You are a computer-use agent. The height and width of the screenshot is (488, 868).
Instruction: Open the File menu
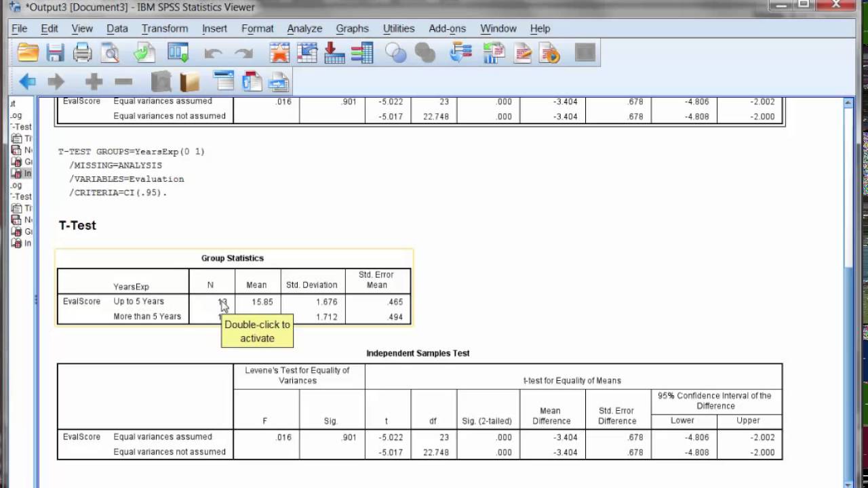click(19, 28)
